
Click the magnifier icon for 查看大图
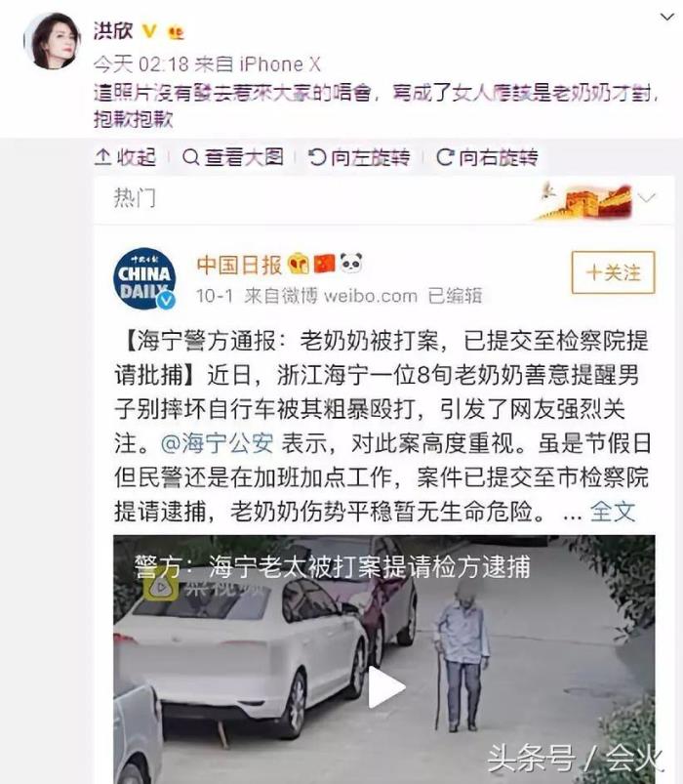tap(190, 157)
